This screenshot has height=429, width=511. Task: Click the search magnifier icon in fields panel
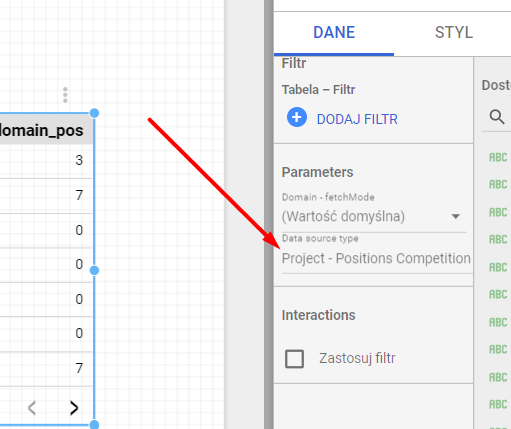(x=497, y=117)
